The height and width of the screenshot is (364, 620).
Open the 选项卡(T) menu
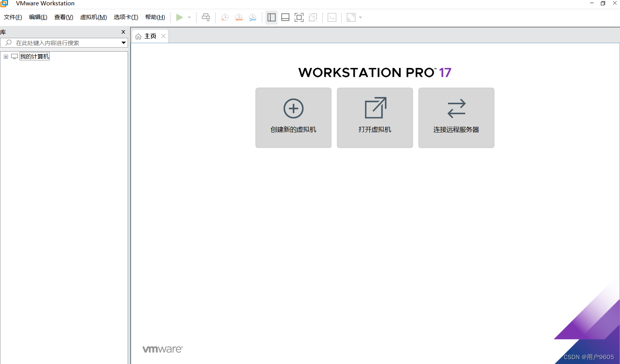point(126,17)
